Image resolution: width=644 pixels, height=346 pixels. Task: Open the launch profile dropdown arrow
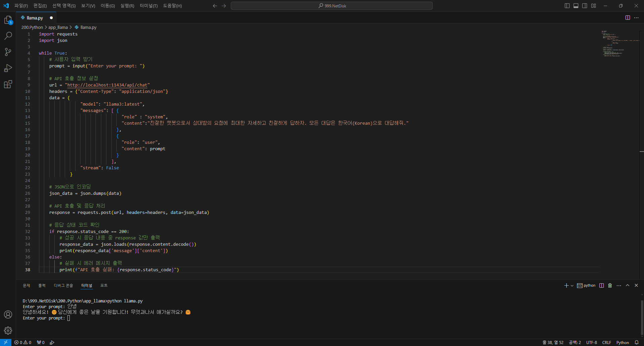pyautogui.click(x=572, y=286)
